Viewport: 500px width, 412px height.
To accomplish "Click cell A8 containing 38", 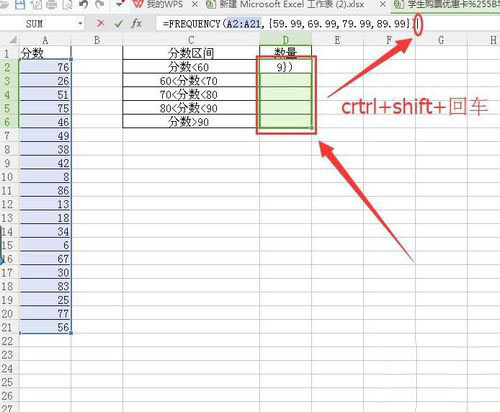I will click(45, 149).
